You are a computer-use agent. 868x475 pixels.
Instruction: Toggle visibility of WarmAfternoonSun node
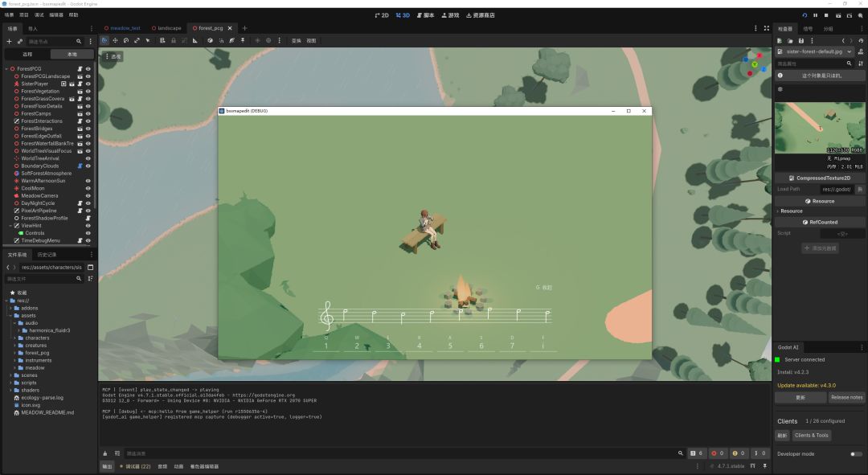point(88,181)
